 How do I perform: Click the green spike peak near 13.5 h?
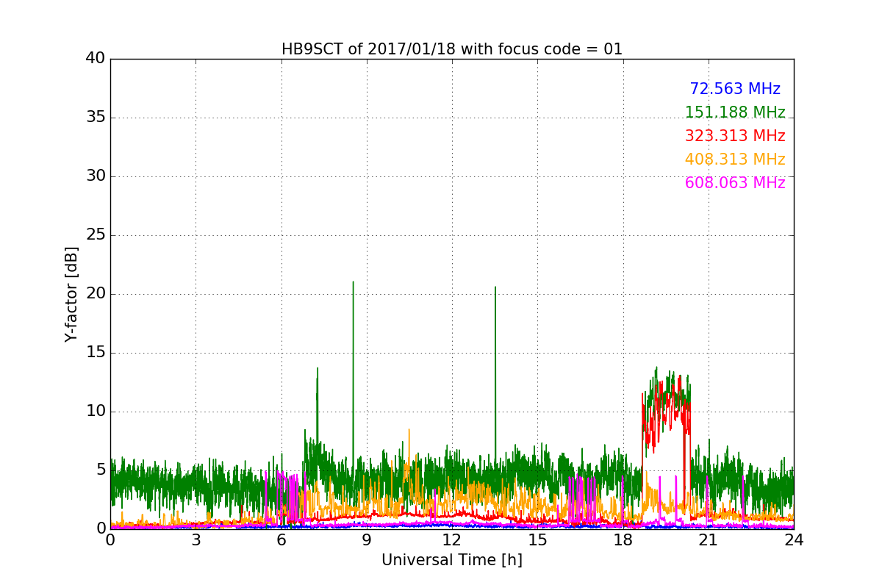click(x=495, y=287)
